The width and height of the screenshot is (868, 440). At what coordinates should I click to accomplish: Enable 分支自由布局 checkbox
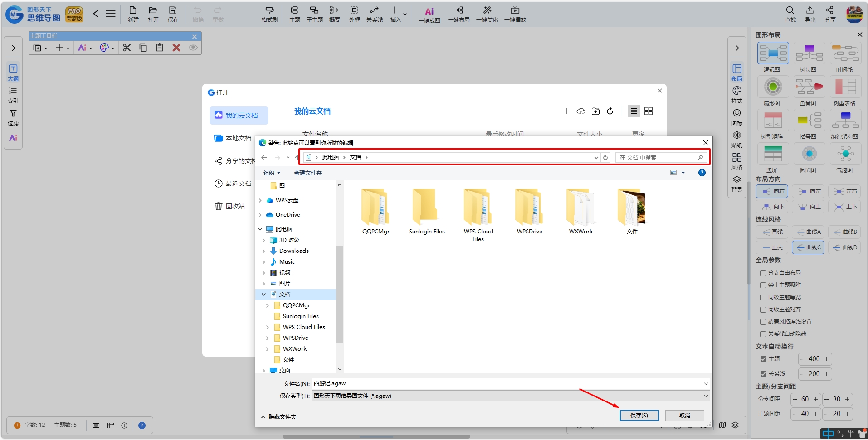point(763,273)
